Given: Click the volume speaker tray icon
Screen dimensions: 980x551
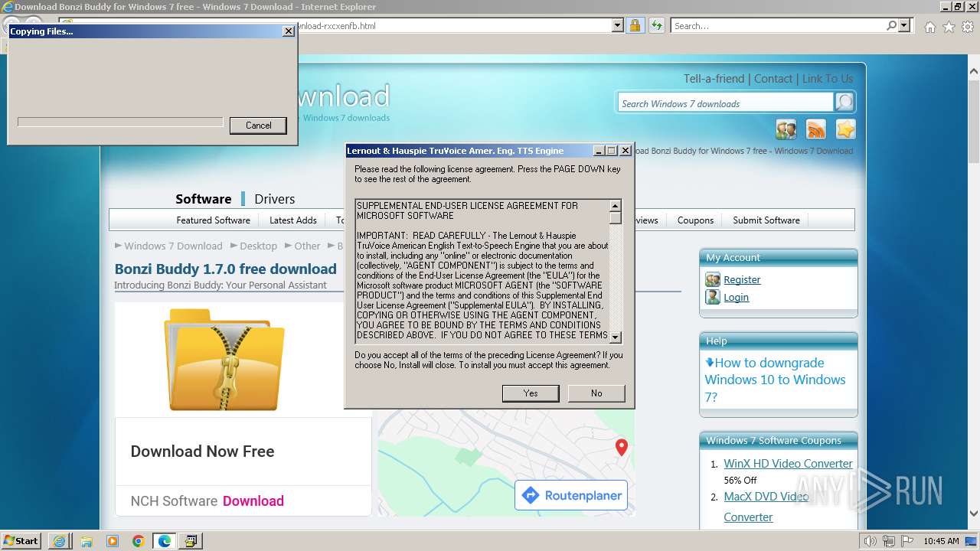Looking at the screenshot, I should point(871,541).
